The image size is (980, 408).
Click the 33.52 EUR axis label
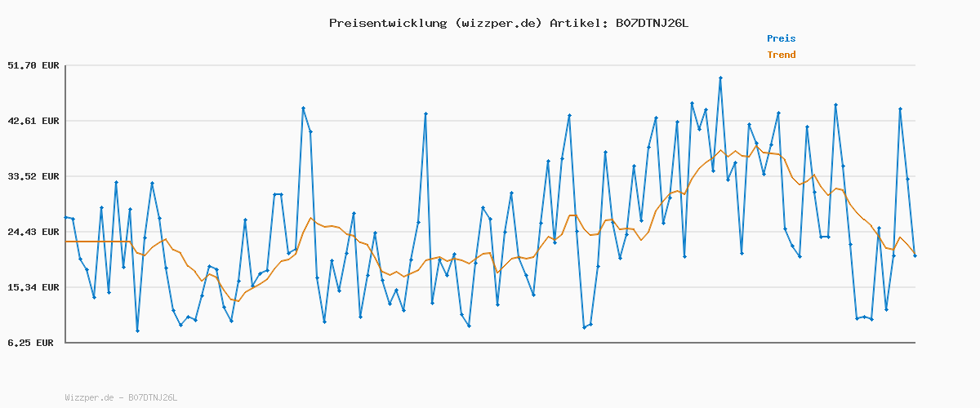[x=33, y=176]
